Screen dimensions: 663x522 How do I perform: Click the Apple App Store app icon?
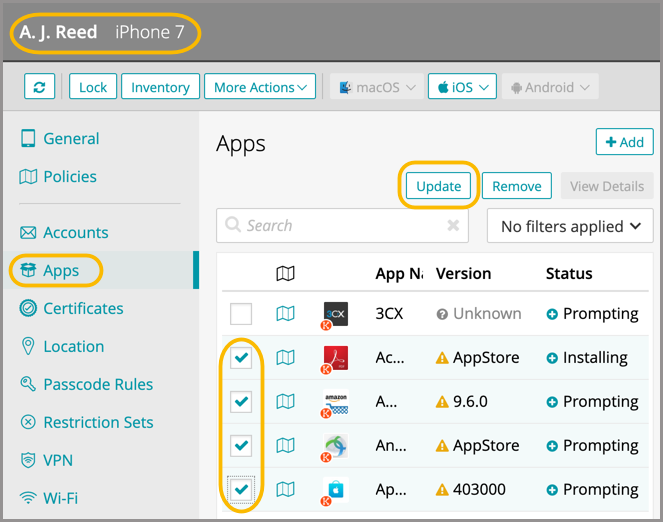point(335,490)
